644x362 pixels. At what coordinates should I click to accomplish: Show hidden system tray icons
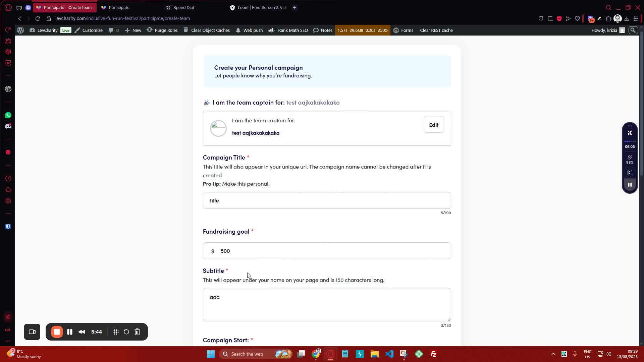pos(553,354)
